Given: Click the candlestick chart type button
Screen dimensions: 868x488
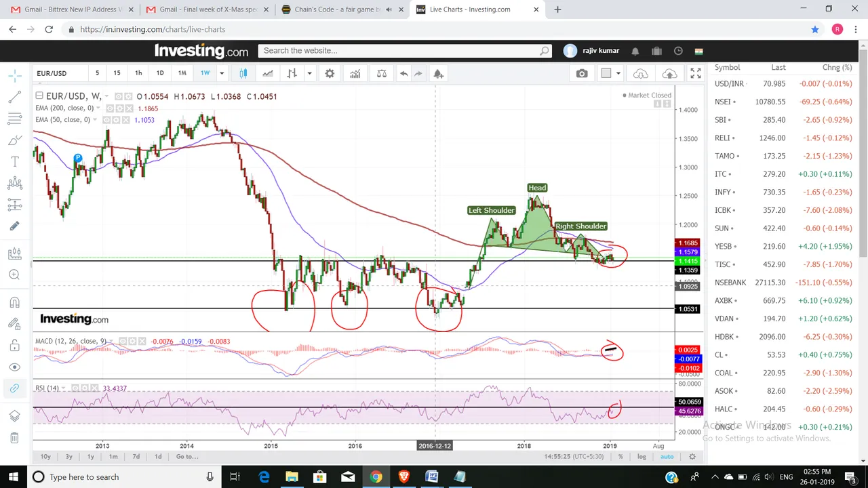Looking at the screenshot, I should (x=243, y=73).
